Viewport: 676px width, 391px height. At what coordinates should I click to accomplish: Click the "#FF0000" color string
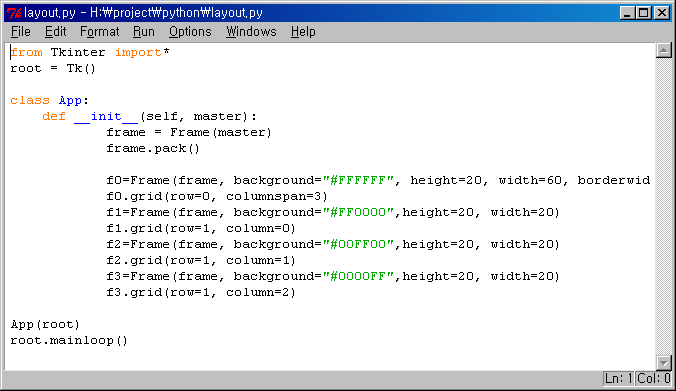coord(359,212)
